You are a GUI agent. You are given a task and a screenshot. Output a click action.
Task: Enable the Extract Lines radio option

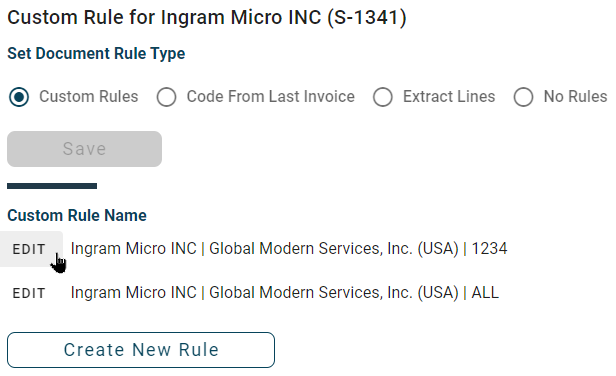coord(383,97)
